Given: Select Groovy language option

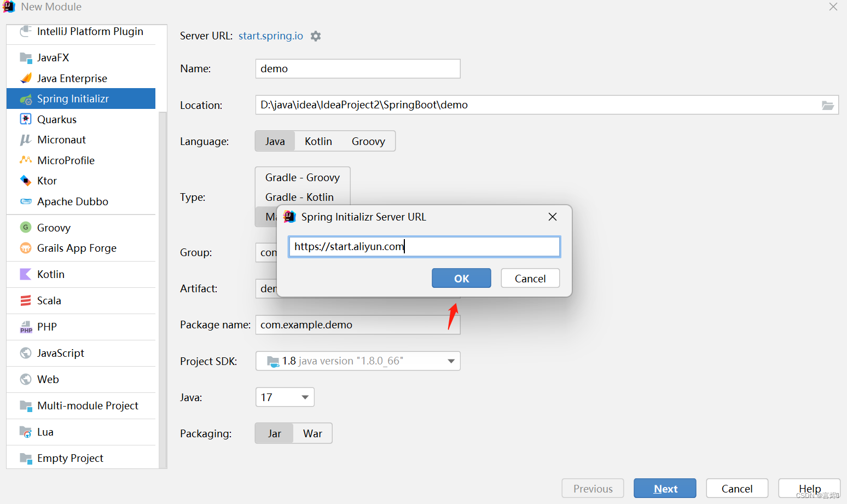Looking at the screenshot, I should point(368,141).
